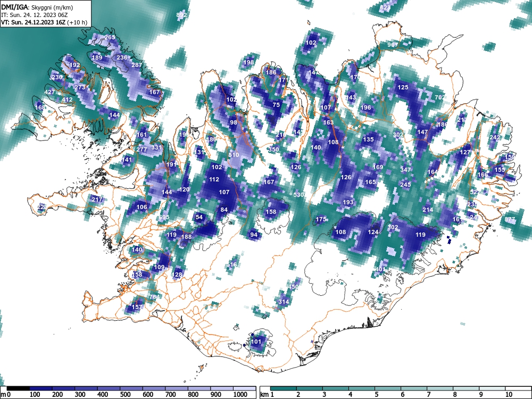Select the 331 visibility value

(156, 147)
